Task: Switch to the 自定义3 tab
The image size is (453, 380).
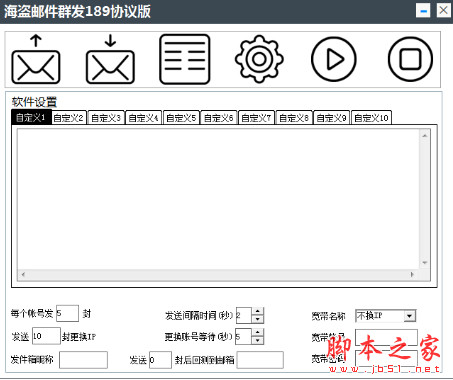Action: pos(106,118)
